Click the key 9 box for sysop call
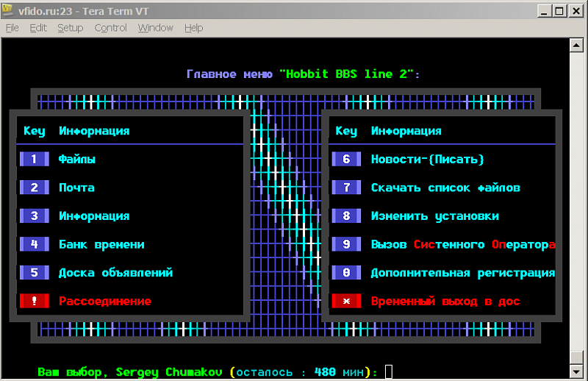This screenshot has width=588, height=381. tap(346, 244)
